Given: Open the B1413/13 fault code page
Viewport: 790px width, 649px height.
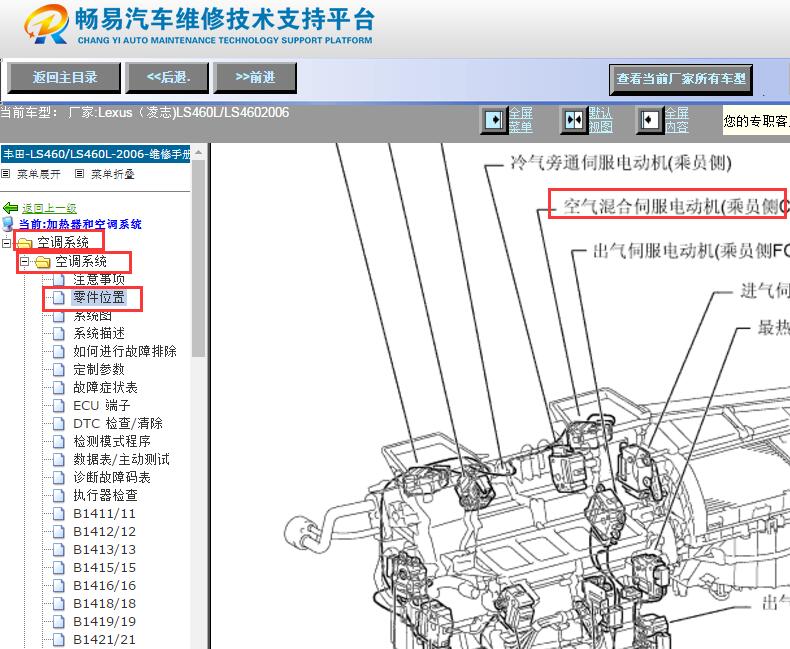Looking at the screenshot, I should (104, 549).
